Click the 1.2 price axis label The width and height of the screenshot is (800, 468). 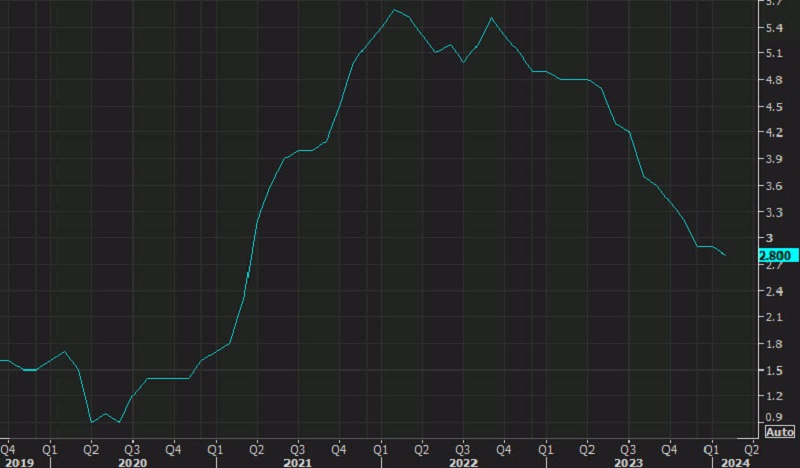pos(775,397)
